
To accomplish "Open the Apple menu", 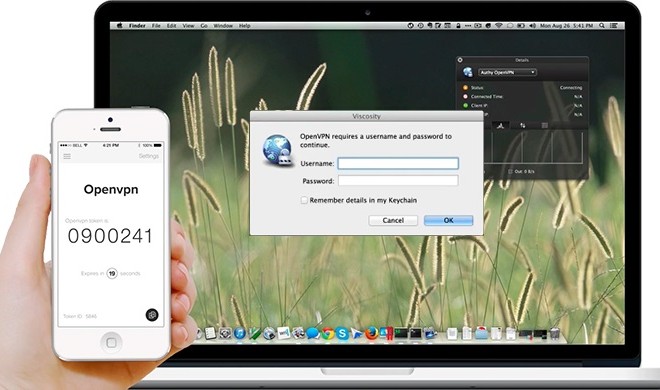I will click(119, 26).
